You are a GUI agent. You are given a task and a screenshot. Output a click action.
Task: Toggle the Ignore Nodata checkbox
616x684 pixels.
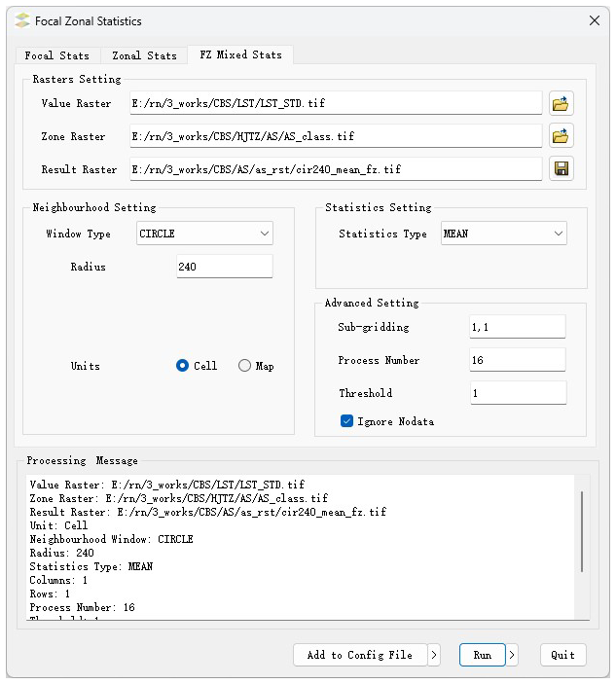(346, 421)
